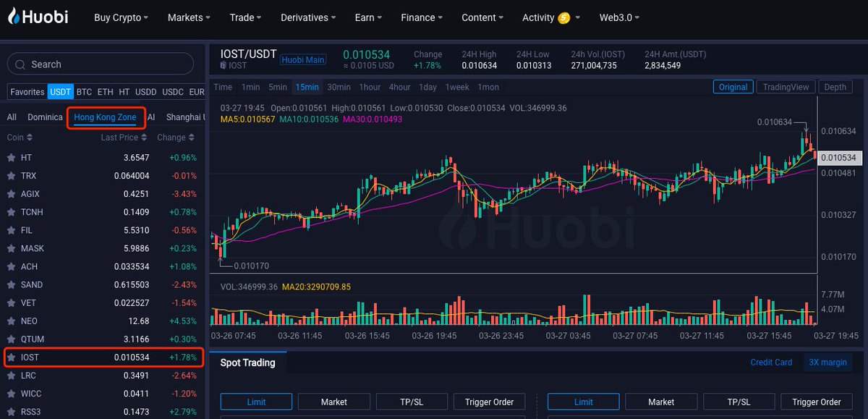Open the Dominica zone tab
This screenshot has width=868, height=419.
pos(45,117)
